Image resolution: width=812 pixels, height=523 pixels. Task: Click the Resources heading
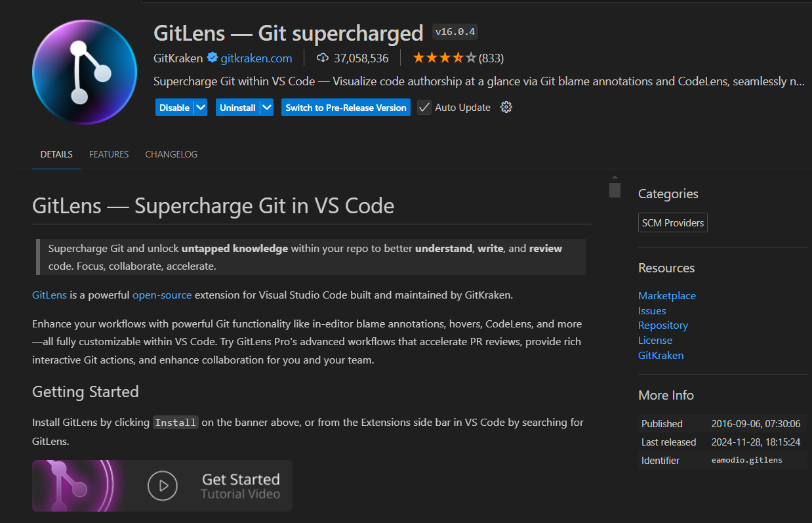tap(666, 268)
